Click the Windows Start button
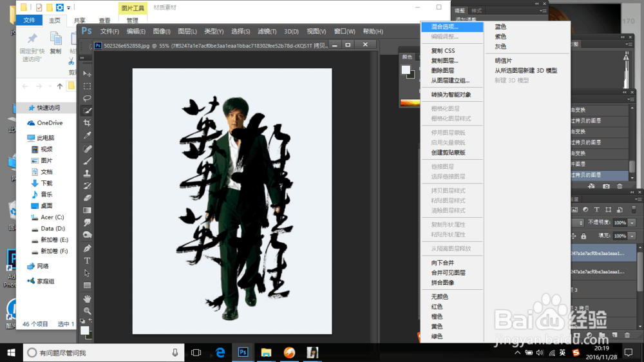The height and width of the screenshot is (362, 644). (x=11, y=352)
